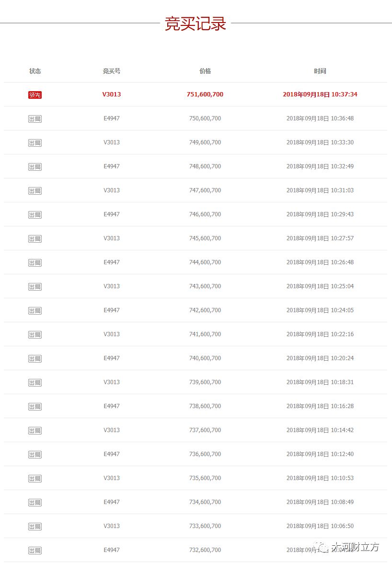
Task: Click the 竞买记录 section title
Action: [196, 23]
